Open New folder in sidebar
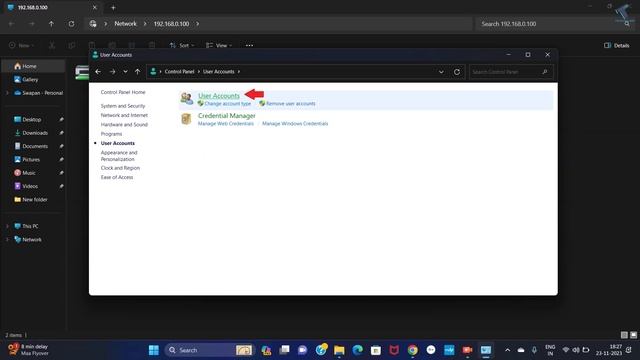This screenshot has width=640, height=360. coord(35,200)
